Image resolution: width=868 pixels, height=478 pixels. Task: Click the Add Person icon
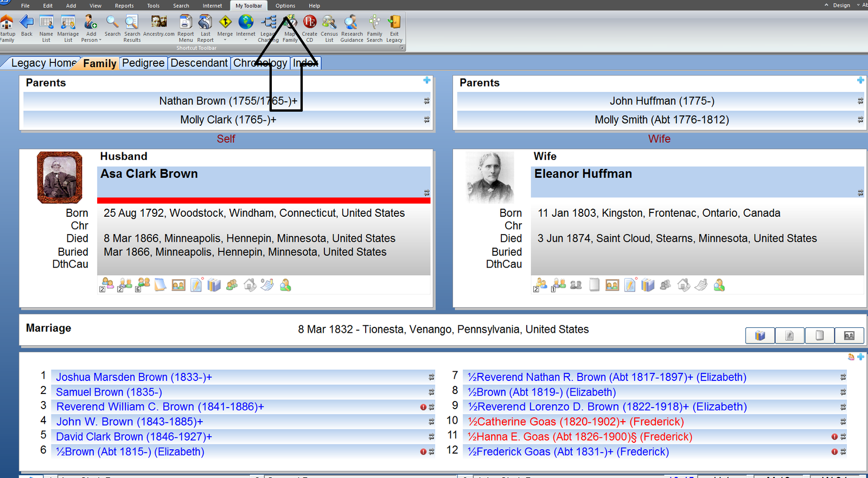tap(91, 22)
